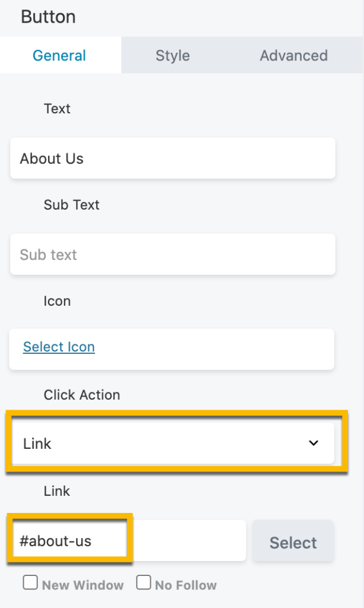Click the Sub Text label
Screen dimensions: 364x608
71,205
